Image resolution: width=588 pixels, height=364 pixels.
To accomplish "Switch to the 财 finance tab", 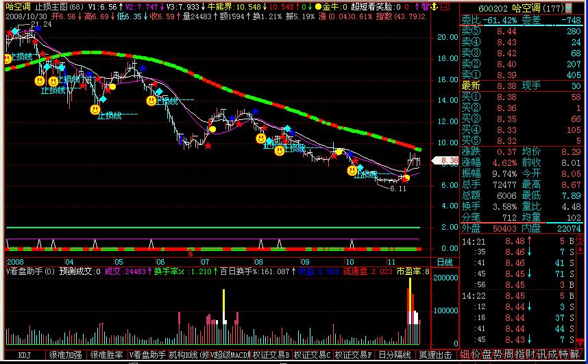I will pyautogui.click(x=530, y=354).
